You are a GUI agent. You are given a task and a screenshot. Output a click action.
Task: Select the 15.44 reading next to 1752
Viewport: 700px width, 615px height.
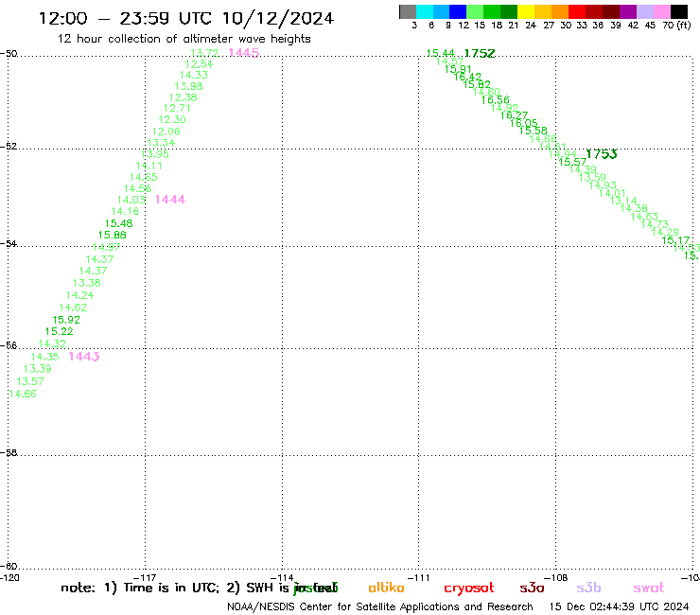441,54
